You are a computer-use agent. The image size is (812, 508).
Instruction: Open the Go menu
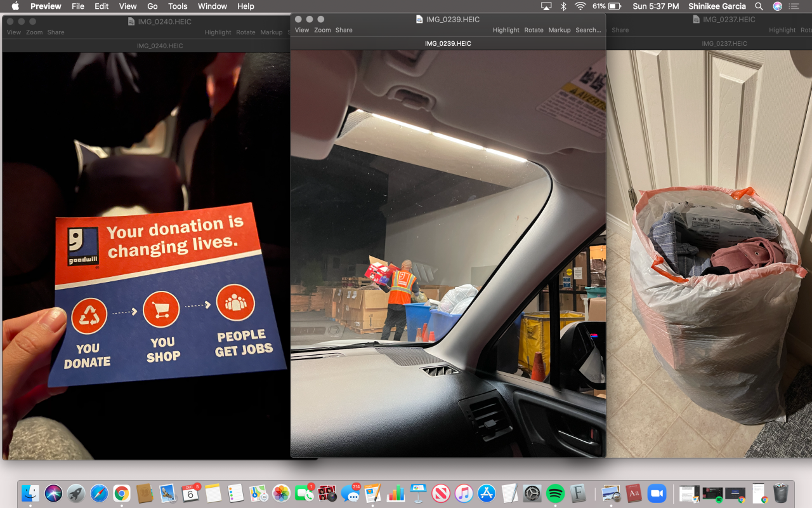pos(152,6)
